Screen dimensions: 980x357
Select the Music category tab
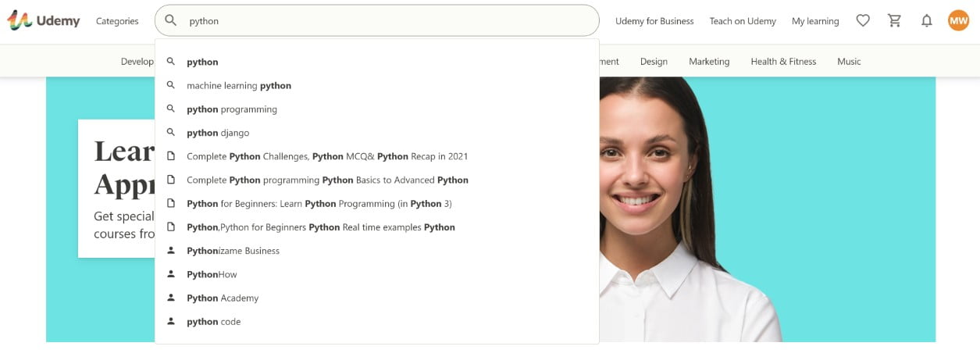coord(849,62)
